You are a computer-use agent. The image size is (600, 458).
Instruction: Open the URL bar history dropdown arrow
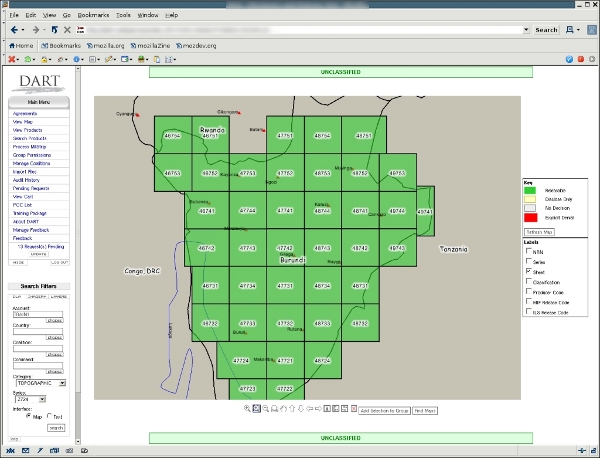tap(526, 30)
